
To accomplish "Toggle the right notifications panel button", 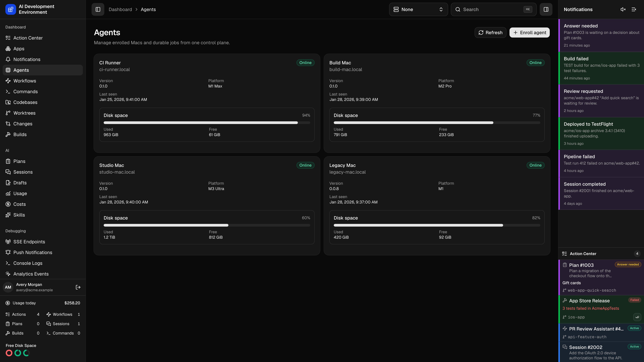I will coord(546,9).
